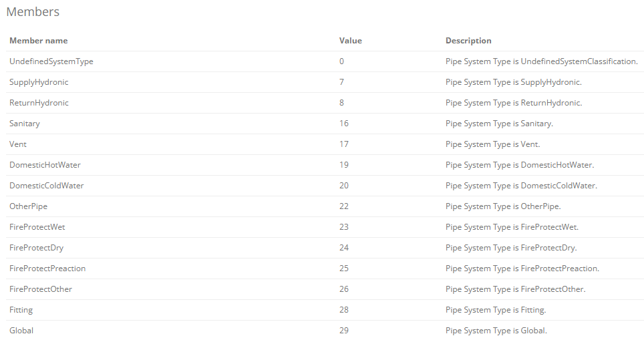Click the Fitting member name
644x344 pixels.
[x=21, y=310]
